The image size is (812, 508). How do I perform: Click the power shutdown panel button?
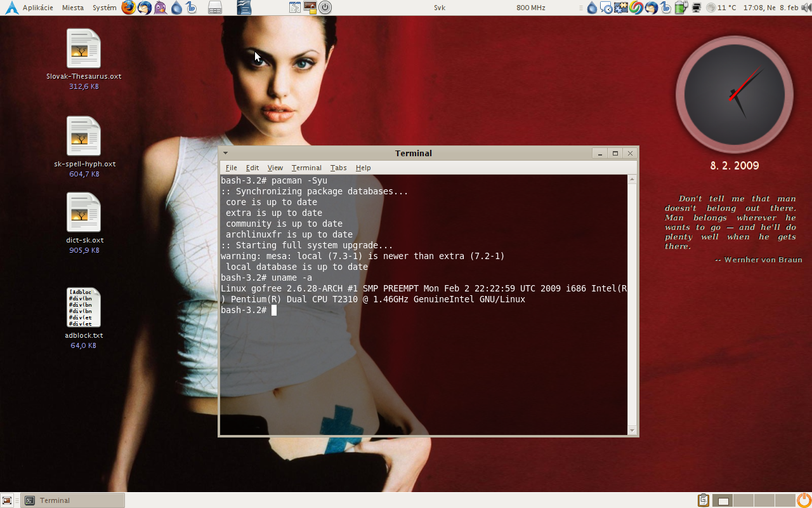[325, 8]
